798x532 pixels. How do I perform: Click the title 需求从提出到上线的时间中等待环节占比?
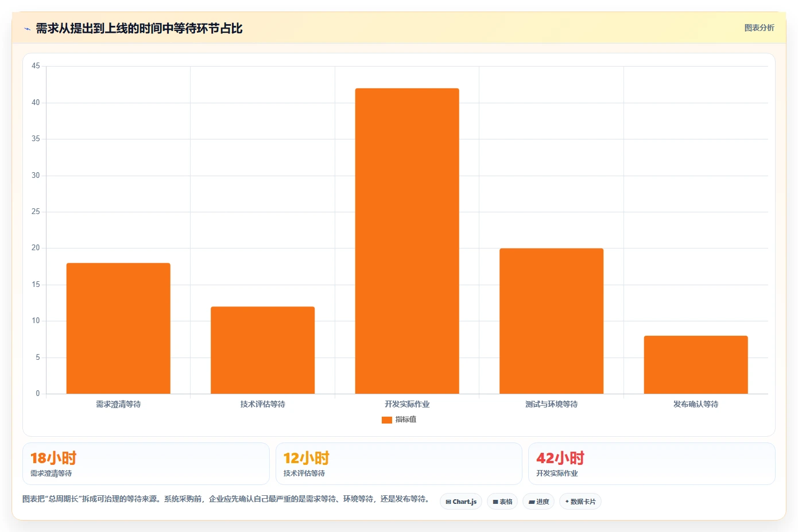(x=139, y=29)
